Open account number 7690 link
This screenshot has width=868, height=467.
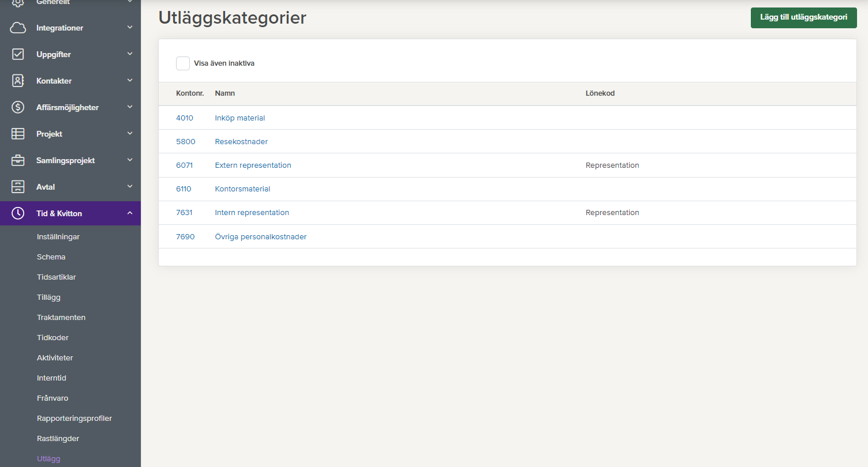pos(185,237)
